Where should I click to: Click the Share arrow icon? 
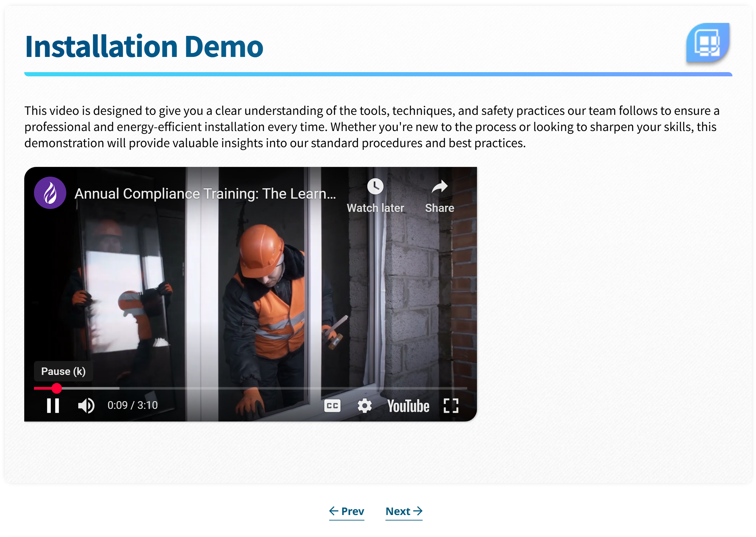coord(439,187)
